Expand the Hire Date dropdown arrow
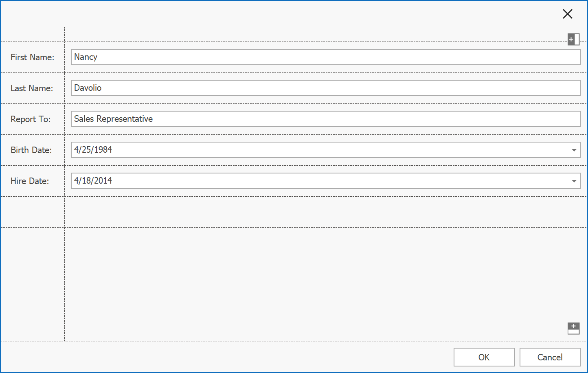 coord(574,181)
